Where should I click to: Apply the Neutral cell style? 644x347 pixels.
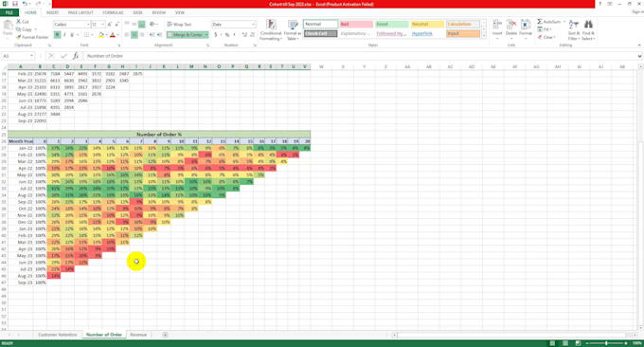click(427, 25)
